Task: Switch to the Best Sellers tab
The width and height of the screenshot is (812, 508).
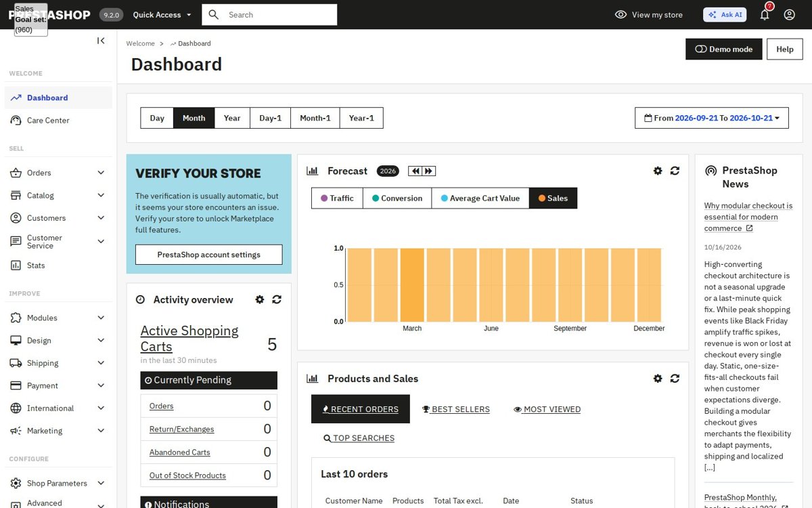Action: pyautogui.click(x=456, y=409)
